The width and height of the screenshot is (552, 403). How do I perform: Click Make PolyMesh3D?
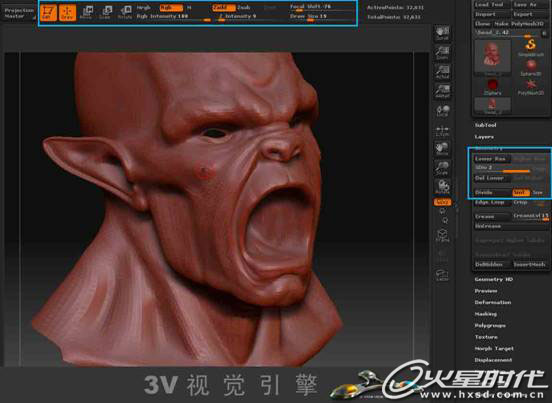click(520, 24)
